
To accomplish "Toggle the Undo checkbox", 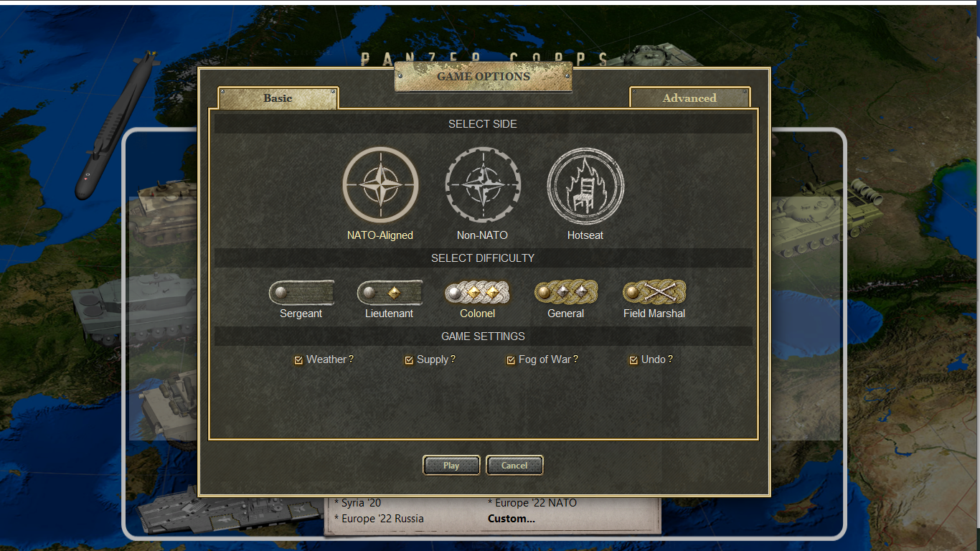I will [x=633, y=360].
